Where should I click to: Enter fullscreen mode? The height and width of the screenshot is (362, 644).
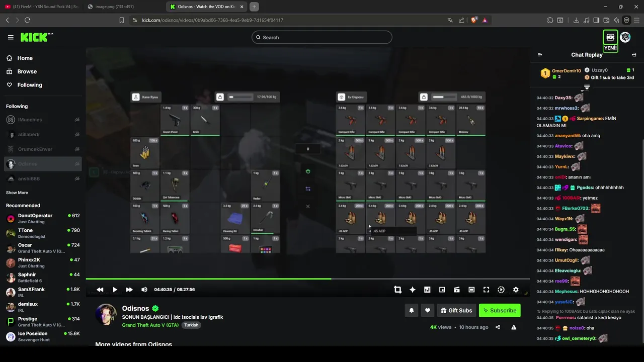pos(486,290)
